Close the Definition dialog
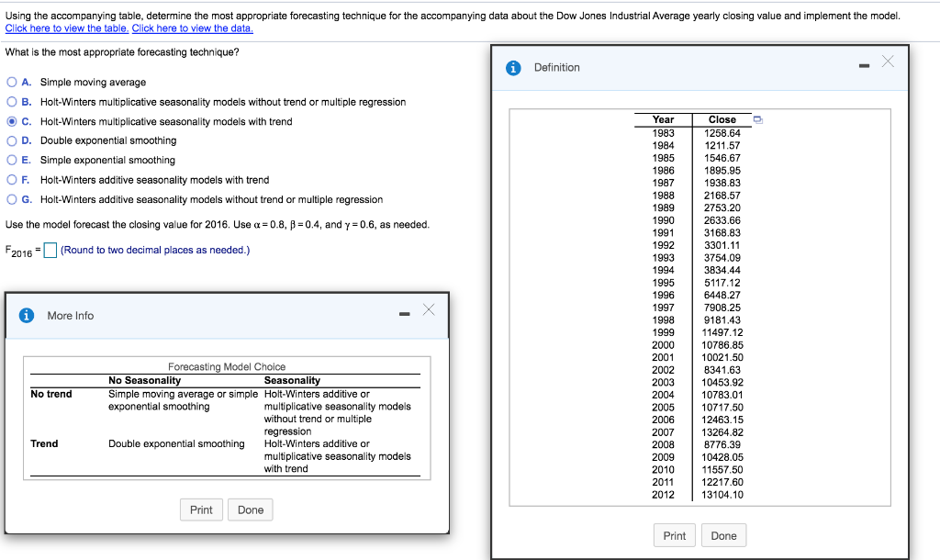940x560 pixels. [888, 62]
